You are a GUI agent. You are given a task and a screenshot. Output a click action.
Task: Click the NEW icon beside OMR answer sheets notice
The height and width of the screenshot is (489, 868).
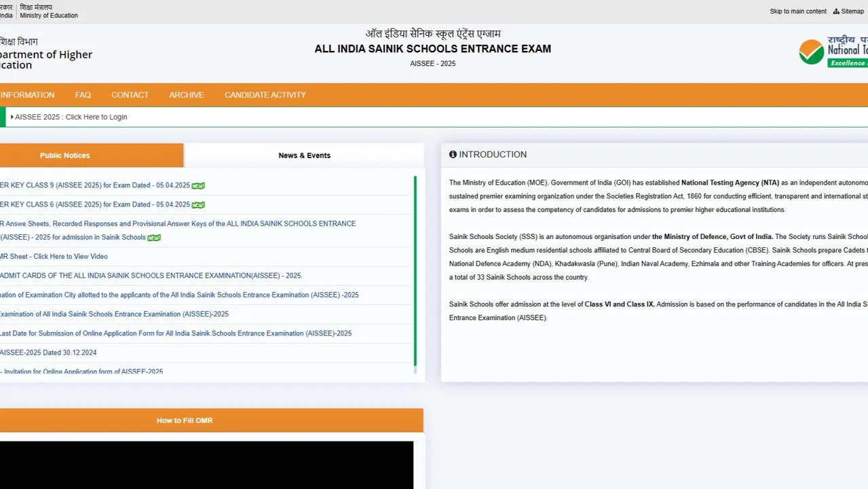(153, 237)
